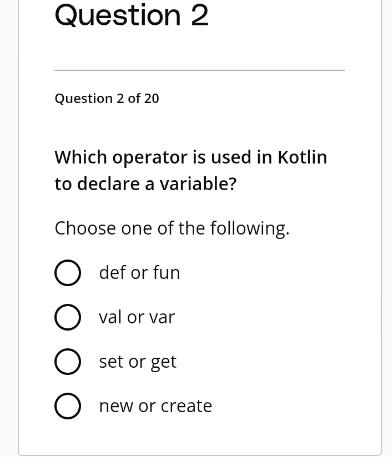Click the horizontal divider under the heading
The width and height of the screenshot is (392, 457).
[200, 70]
